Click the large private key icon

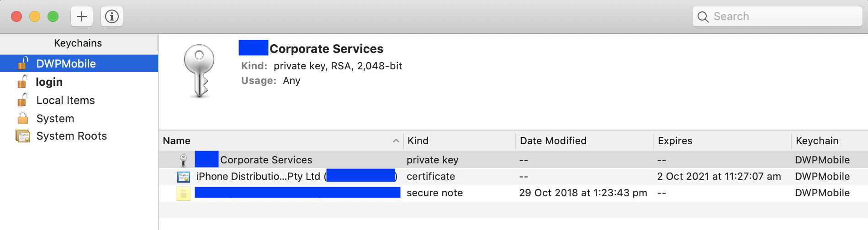tap(199, 71)
